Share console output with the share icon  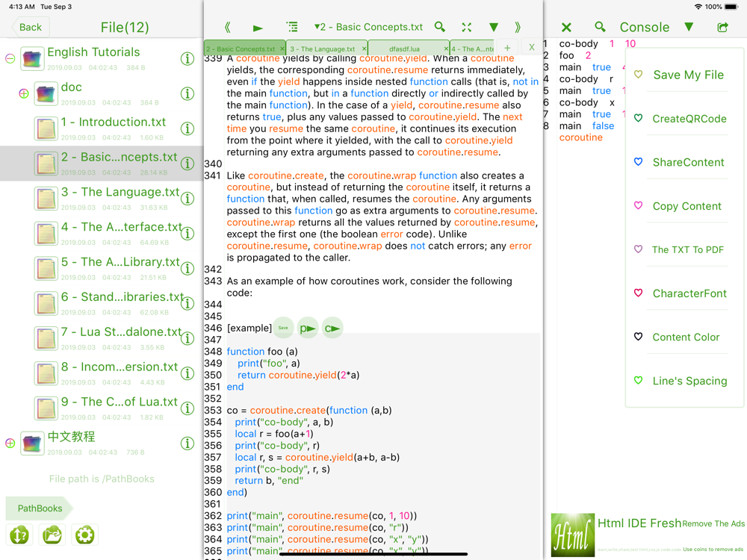coord(722,28)
